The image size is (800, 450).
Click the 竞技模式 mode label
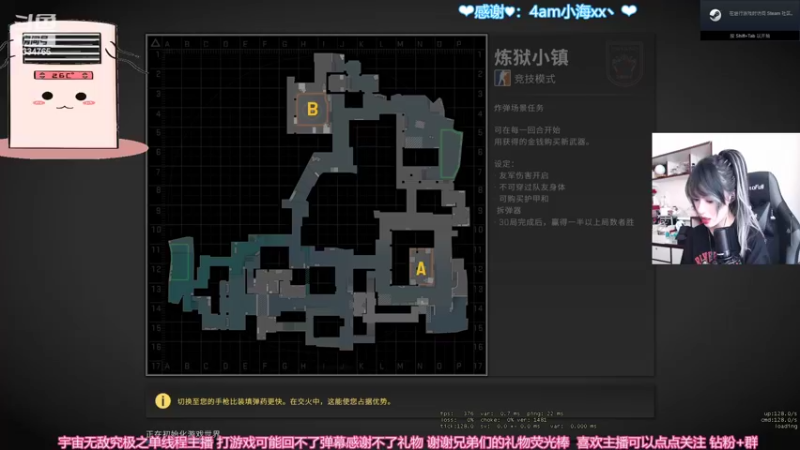coord(534,79)
